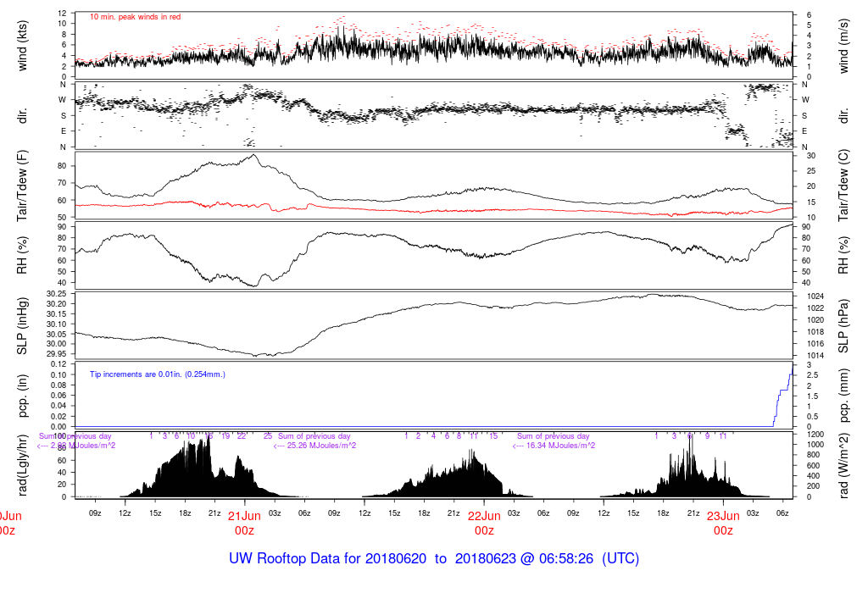Select the "23Jun 00z" date label

(x=723, y=524)
